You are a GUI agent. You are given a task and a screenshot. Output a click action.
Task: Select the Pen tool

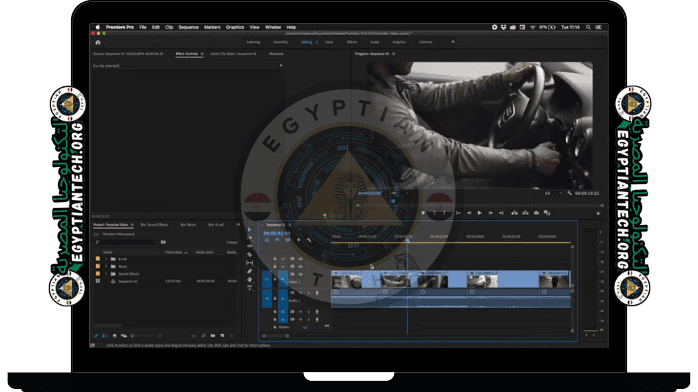pos(250,271)
